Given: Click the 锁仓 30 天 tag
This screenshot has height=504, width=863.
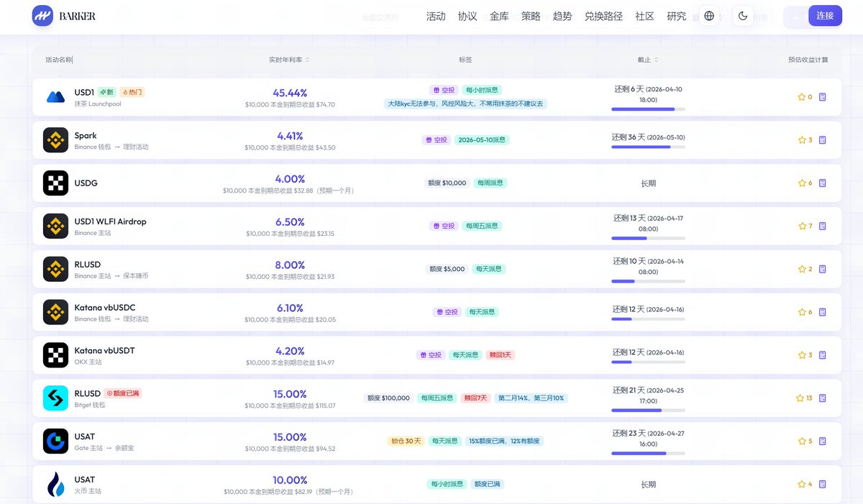Looking at the screenshot, I should (x=406, y=441).
